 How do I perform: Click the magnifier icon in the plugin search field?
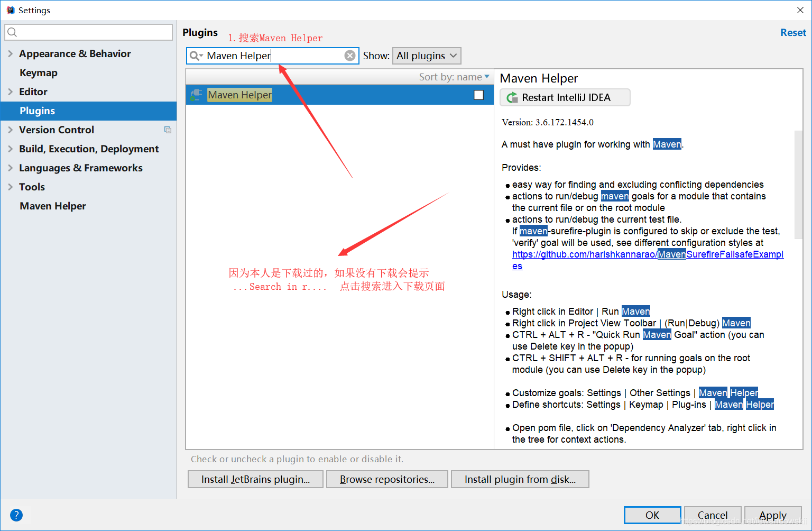click(x=196, y=55)
